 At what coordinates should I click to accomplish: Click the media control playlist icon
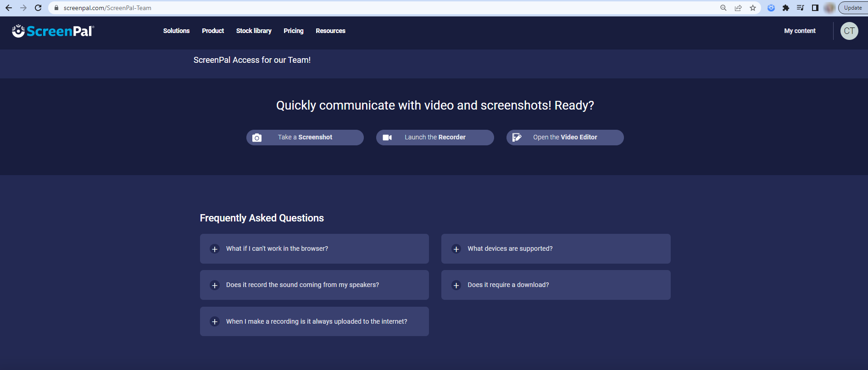[801, 8]
